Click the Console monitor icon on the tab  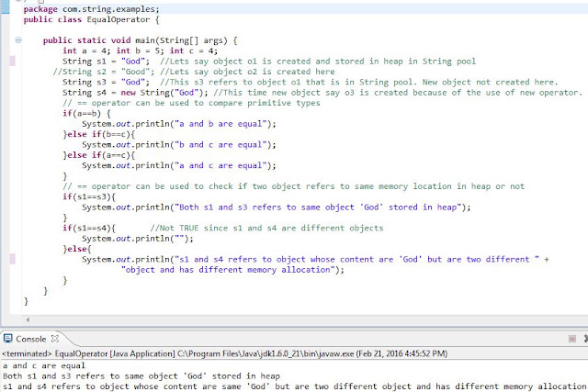coord(8,339)
